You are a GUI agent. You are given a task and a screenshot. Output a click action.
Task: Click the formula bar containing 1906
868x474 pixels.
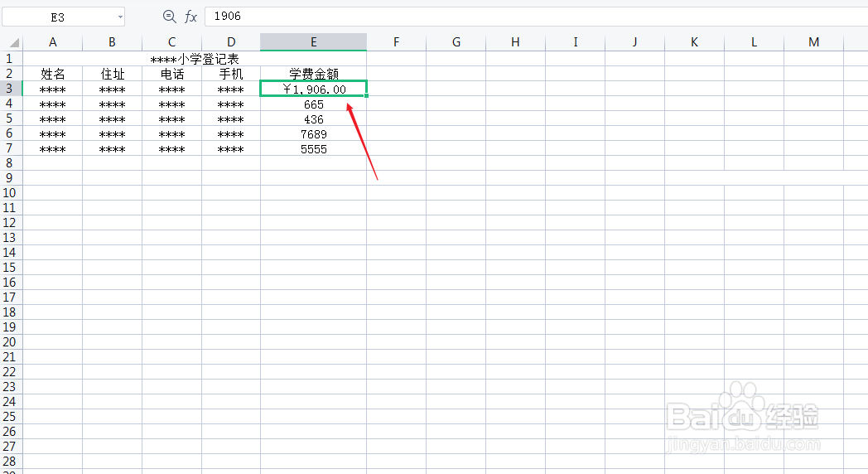536,16
